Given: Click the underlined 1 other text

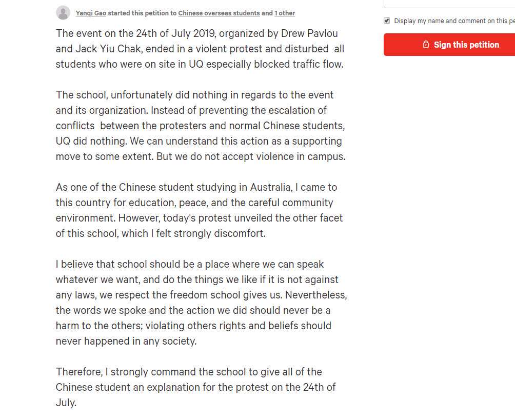Looking at the screenshot, I should (x=285, y=13).
